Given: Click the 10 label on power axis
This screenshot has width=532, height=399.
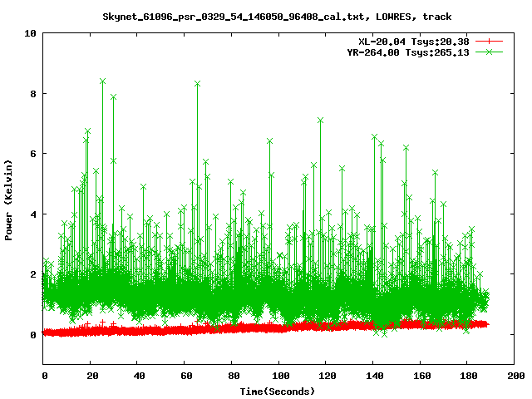Looking at the screenshot, I should coord(30,33).
